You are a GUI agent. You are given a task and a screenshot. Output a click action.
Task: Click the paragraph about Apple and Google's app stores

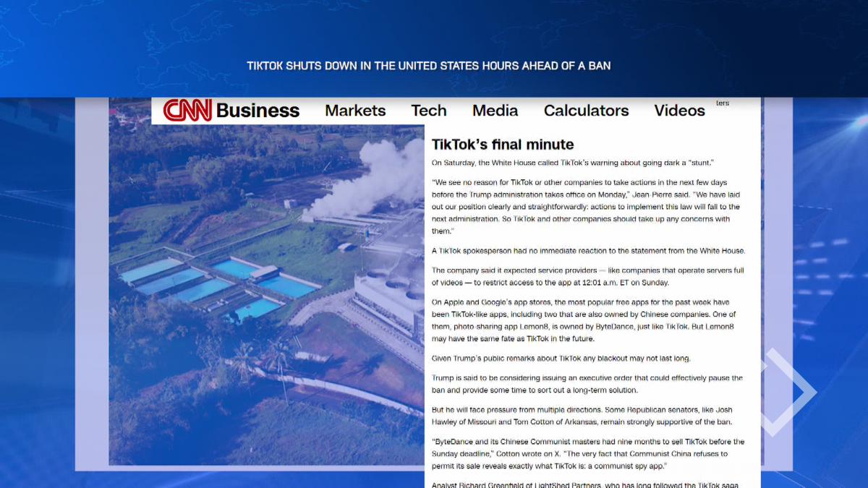tap(584, 320)
